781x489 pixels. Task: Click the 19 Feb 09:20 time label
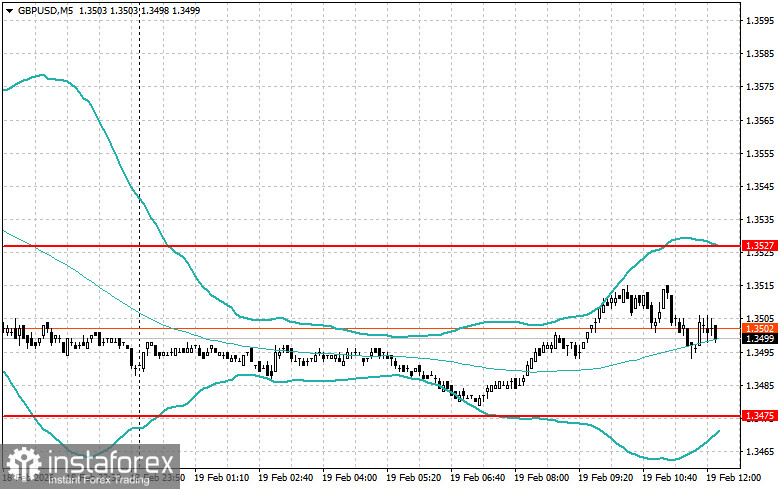coord(606,478)
